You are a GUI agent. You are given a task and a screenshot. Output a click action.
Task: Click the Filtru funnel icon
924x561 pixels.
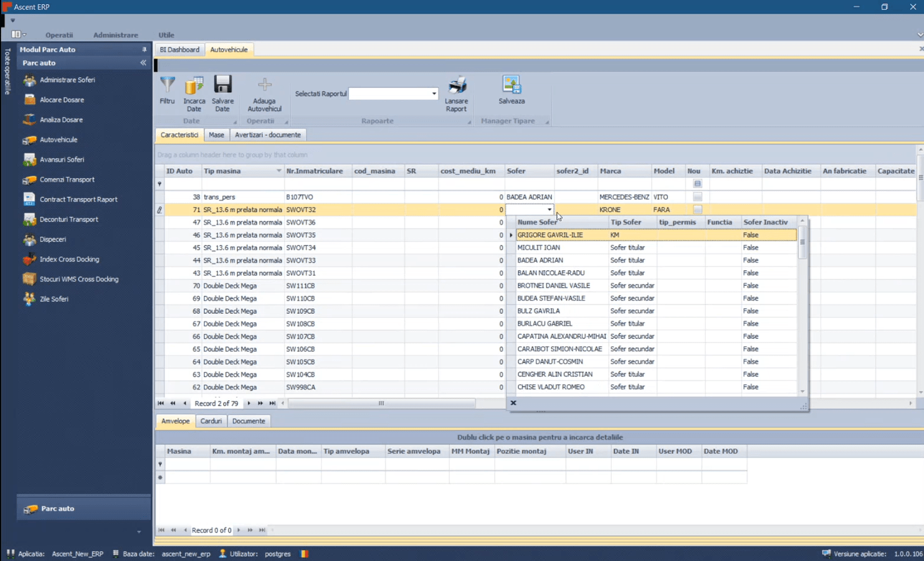[168, 85]
